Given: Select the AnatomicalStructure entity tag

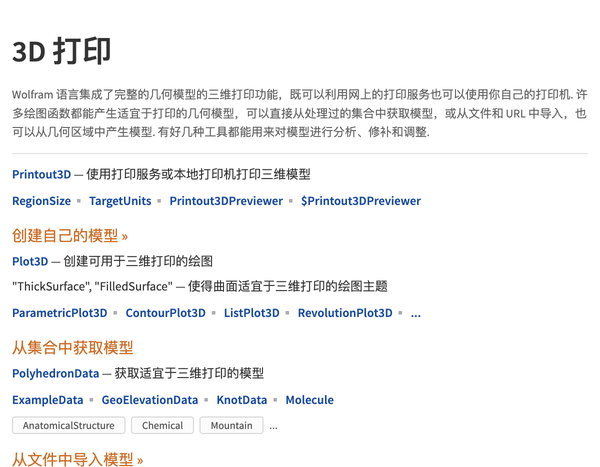Looking at the screenshot, I should pyautogui.click(x=68, y=425).
